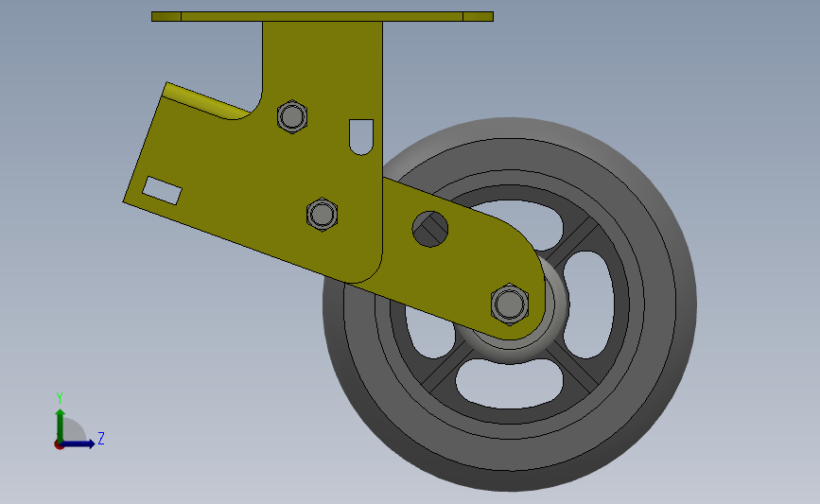Viewport: 820px width, 504px height.
Task: Click the red origin dot of the triad
Action: 59,445
